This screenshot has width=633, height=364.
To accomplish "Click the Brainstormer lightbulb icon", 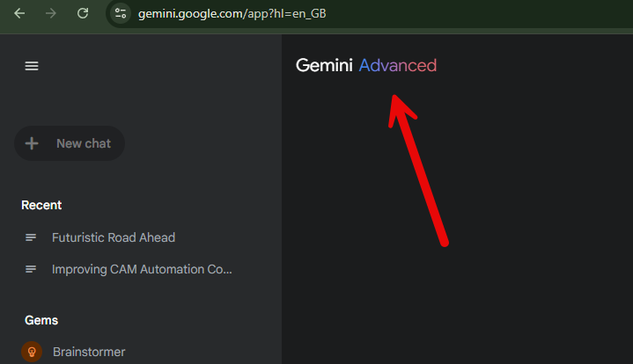I will [x=32, y=352].
